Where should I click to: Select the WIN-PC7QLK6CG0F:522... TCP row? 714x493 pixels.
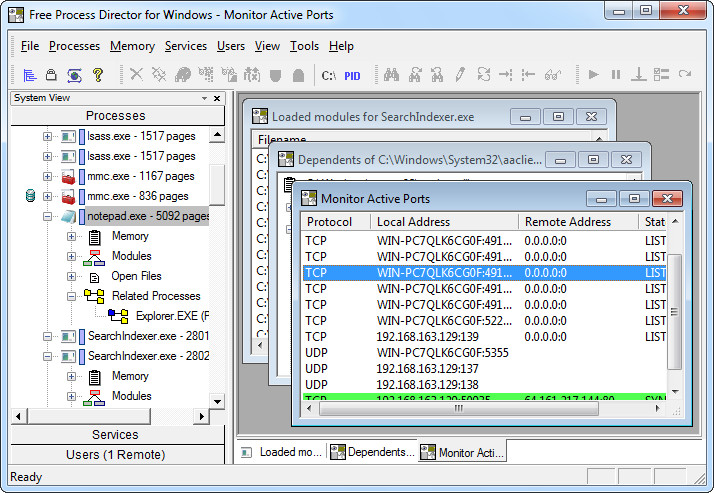coord(484,320)
